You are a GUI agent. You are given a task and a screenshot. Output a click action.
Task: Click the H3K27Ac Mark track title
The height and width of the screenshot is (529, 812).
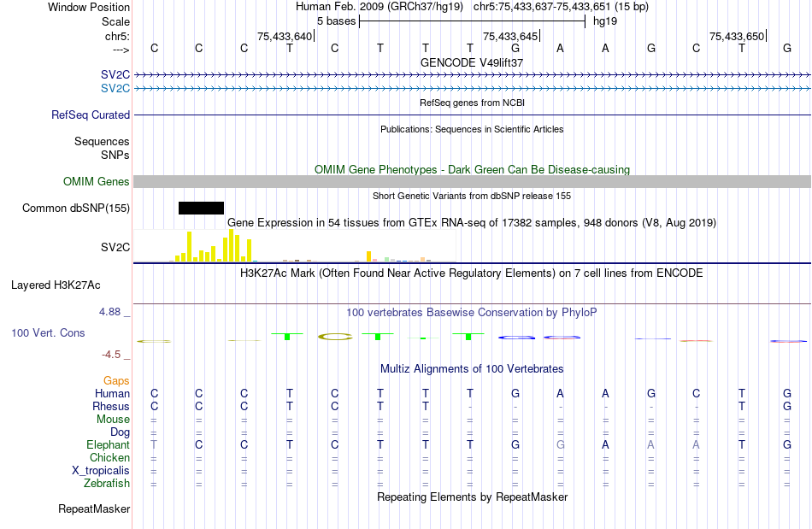(472, 273)
